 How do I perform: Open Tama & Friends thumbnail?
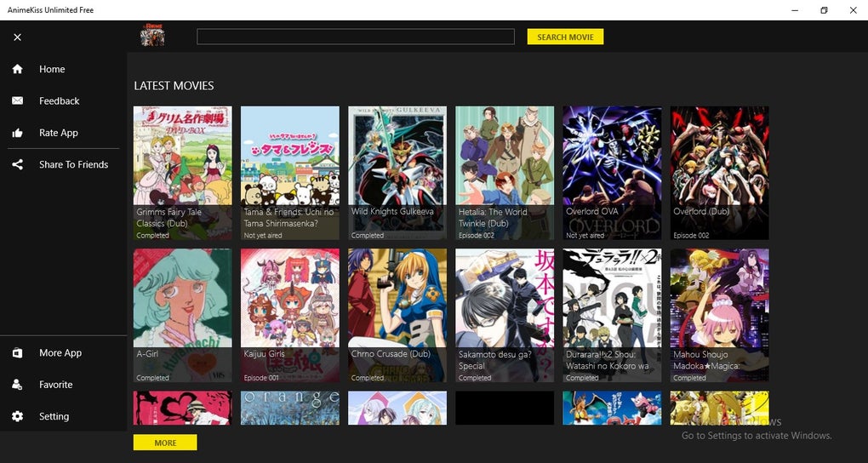pos(290,173)
